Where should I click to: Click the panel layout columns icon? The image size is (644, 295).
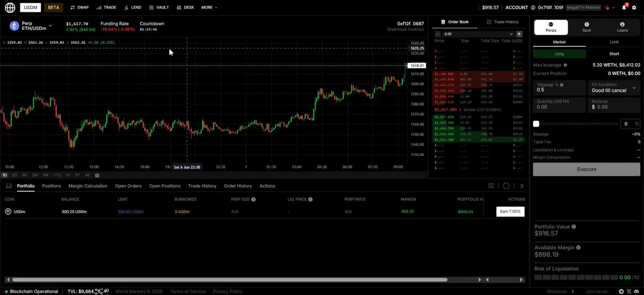[491, 186]
